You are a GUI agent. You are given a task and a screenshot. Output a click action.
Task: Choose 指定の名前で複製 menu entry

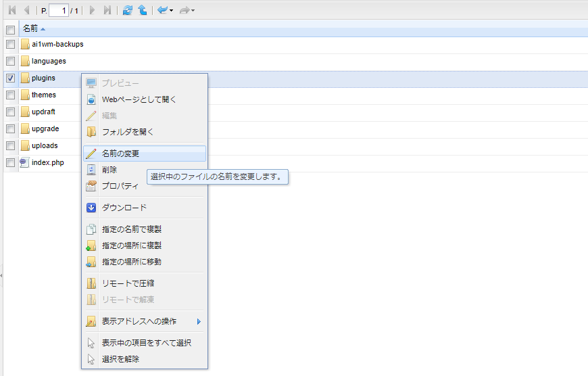(x=145, y=229)
